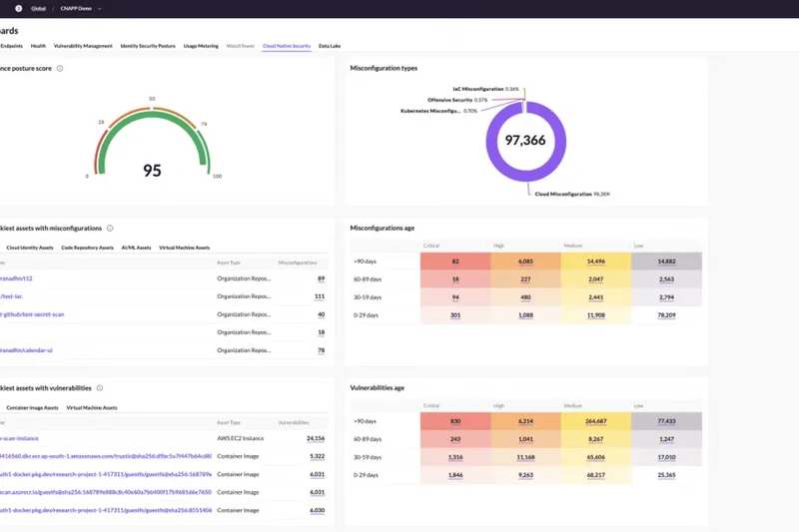
Task: Show Virtual Machine Assets under vulnerabilities
Action: click(92, 407)
